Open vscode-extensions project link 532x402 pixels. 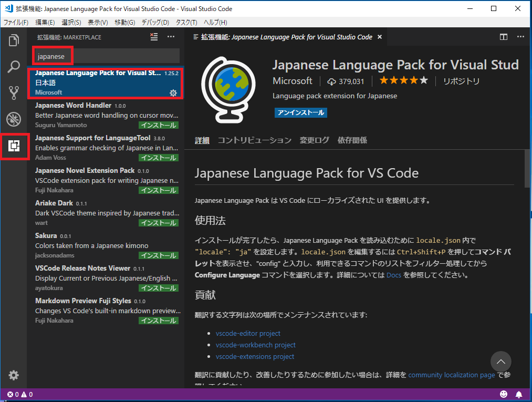point(255,356)
